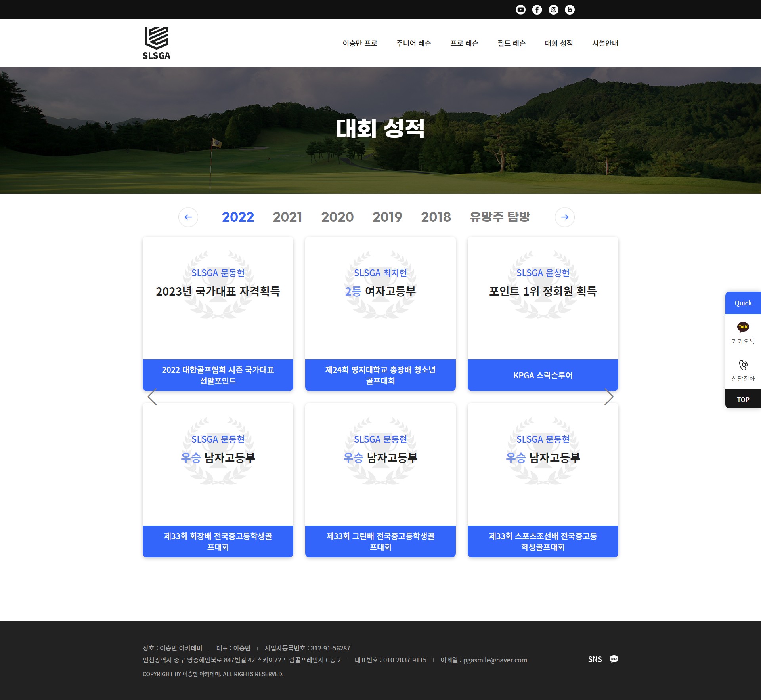This screenshot has width=761, height=700.
Task: Open 대회 성적 menu
Action: click(x=558, y=43)
